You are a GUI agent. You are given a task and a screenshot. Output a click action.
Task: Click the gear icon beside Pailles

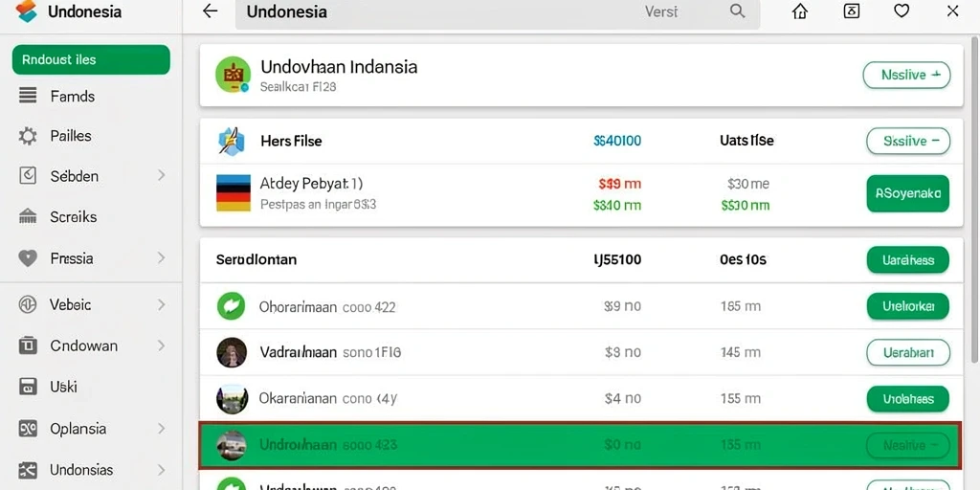coord(28,136)
